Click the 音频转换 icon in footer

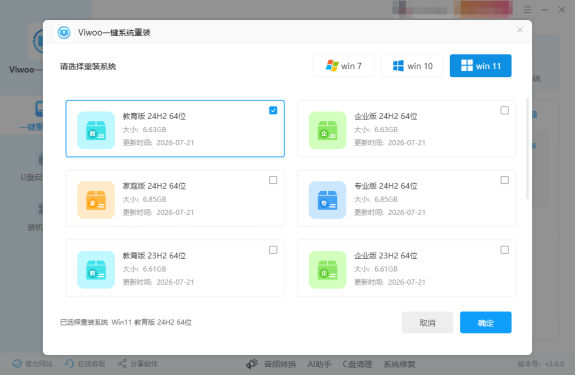[252, 364]
